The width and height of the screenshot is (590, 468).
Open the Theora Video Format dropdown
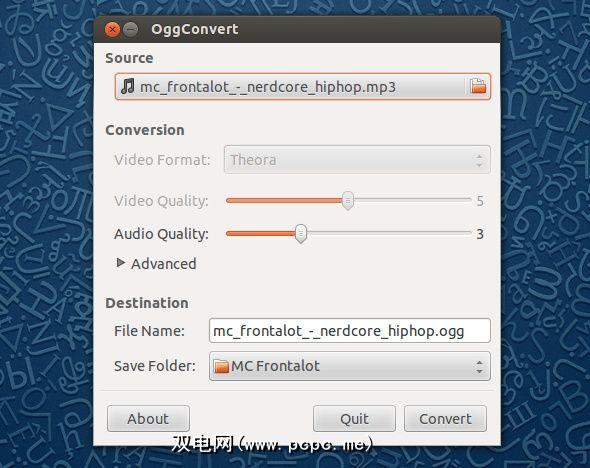[x=357, y=160]
